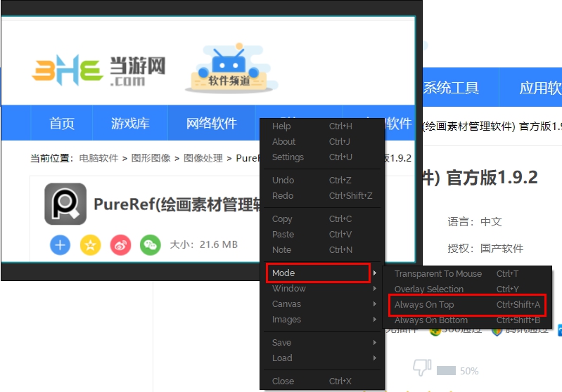
Task: Follow the 电脑软件 breadcrumb link
Action: click(98, 158)
